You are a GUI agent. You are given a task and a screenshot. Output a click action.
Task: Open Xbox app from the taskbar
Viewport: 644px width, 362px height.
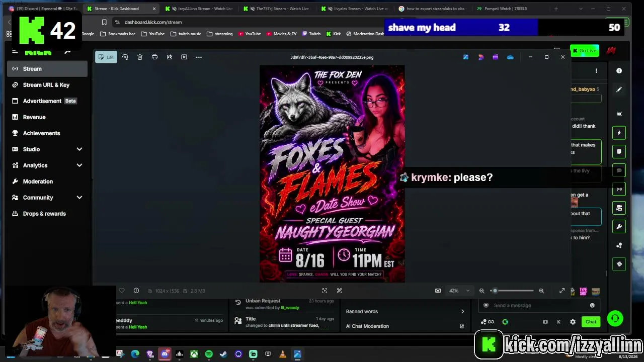pyautogui.click(x=194, y=354)
